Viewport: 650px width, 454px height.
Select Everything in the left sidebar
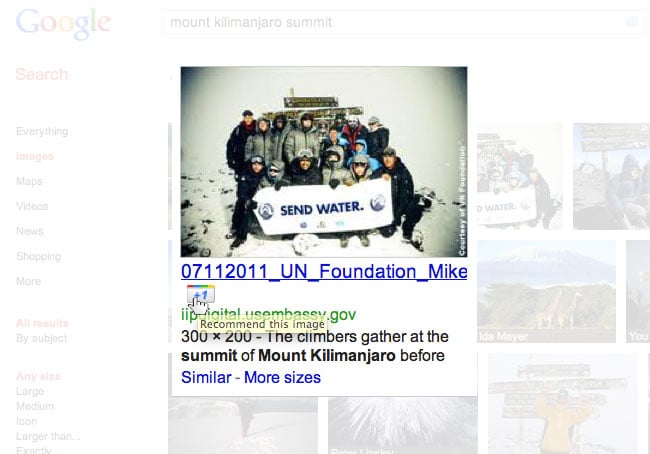(42, 131)
